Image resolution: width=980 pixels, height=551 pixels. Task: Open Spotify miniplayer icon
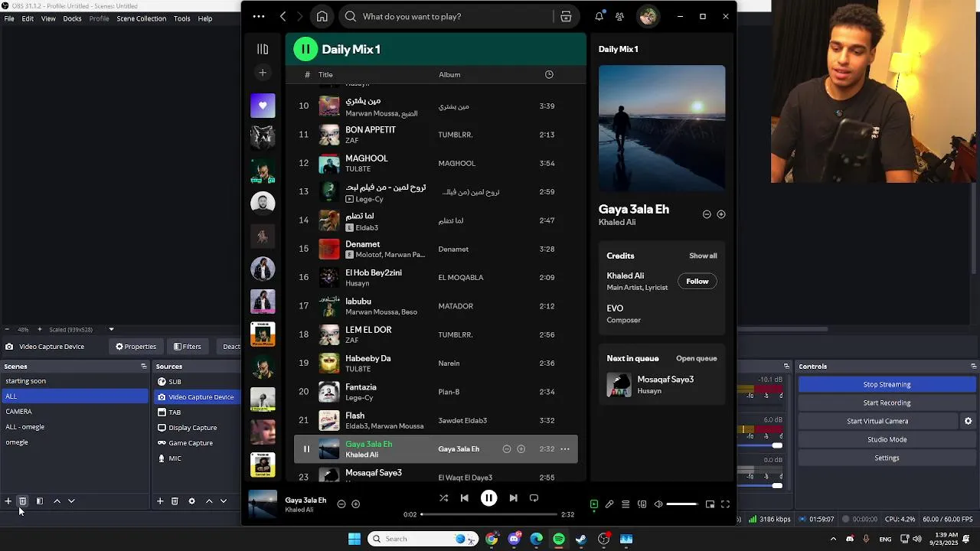pyautogui.click(x=710, y=504)
